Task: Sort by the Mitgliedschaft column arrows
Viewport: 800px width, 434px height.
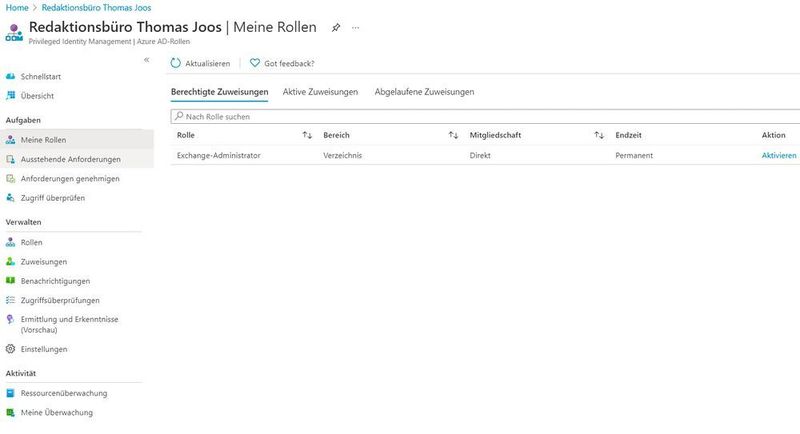Action: click(x=599, y=135)
